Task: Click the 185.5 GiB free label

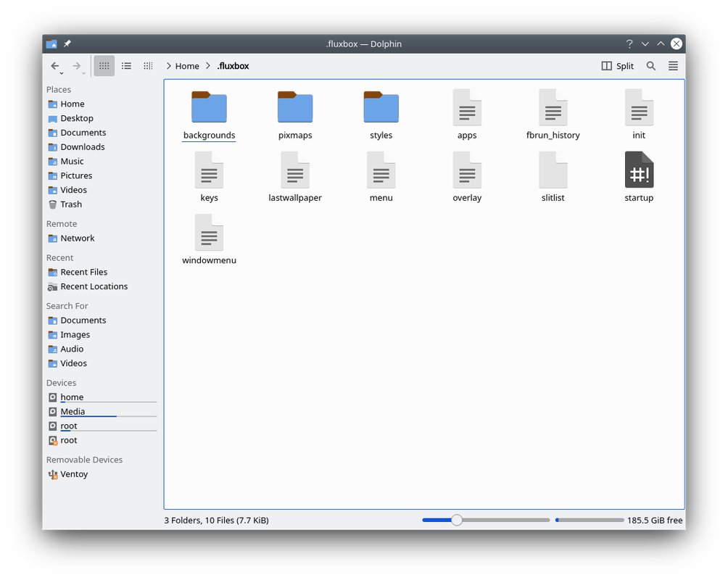Action: [x=655, y=520]
